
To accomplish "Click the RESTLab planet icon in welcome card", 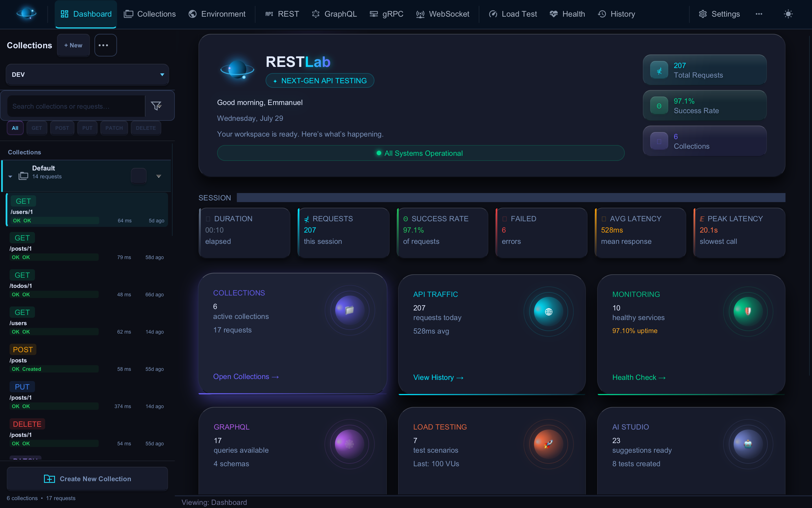I will pyautogui.click(x=237, y=70).
